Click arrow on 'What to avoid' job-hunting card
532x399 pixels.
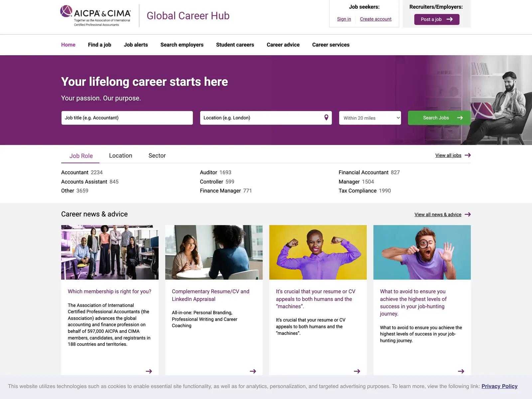461,371
